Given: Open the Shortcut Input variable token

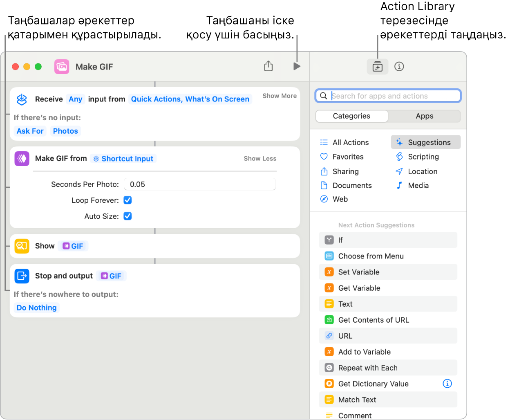Looking at the screenshot, I should point(123,159).
